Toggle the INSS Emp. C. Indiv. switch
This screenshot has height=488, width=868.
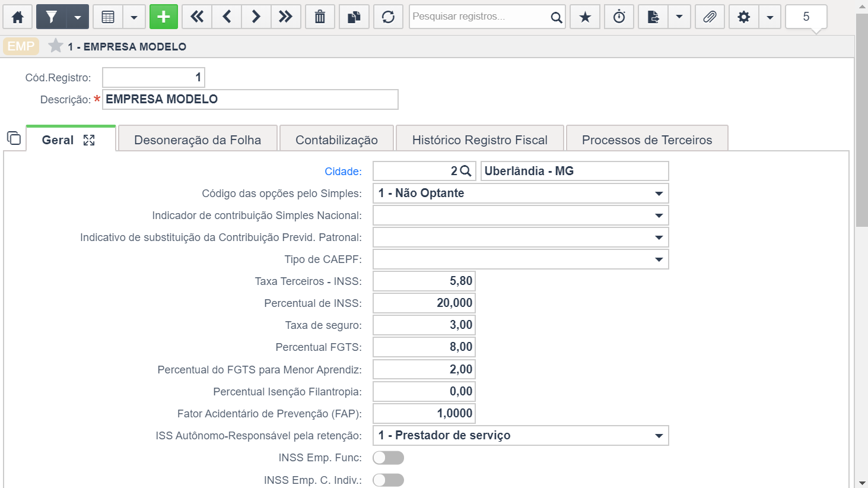coord(388,480)
